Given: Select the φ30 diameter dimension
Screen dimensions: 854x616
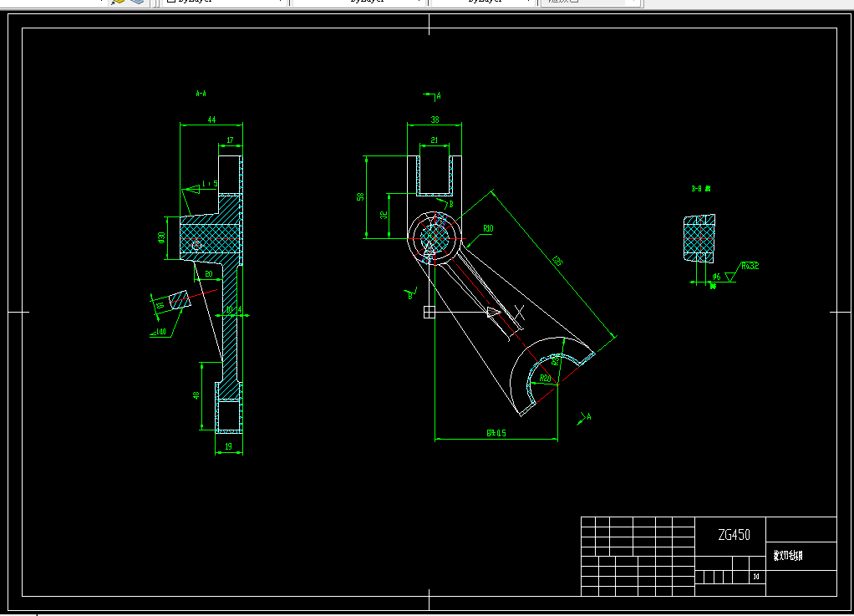Looking at the screenshot, I should coord(162,237).
